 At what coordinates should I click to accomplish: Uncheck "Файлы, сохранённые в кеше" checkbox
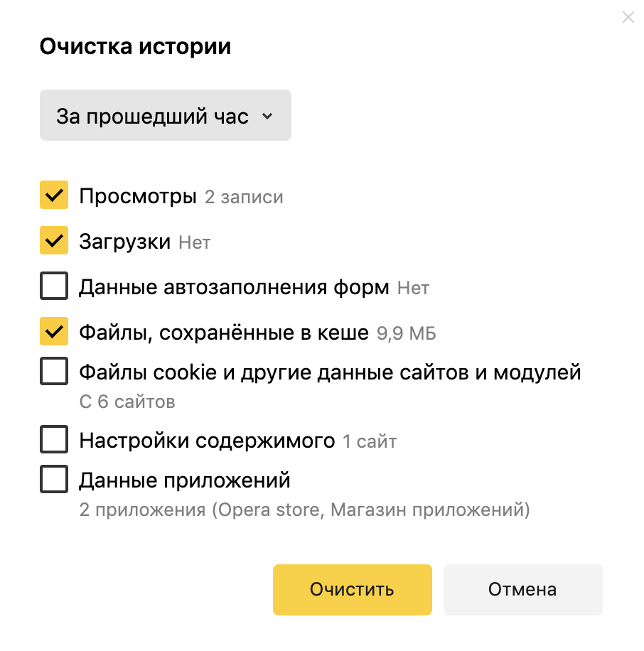pos(54,332)
